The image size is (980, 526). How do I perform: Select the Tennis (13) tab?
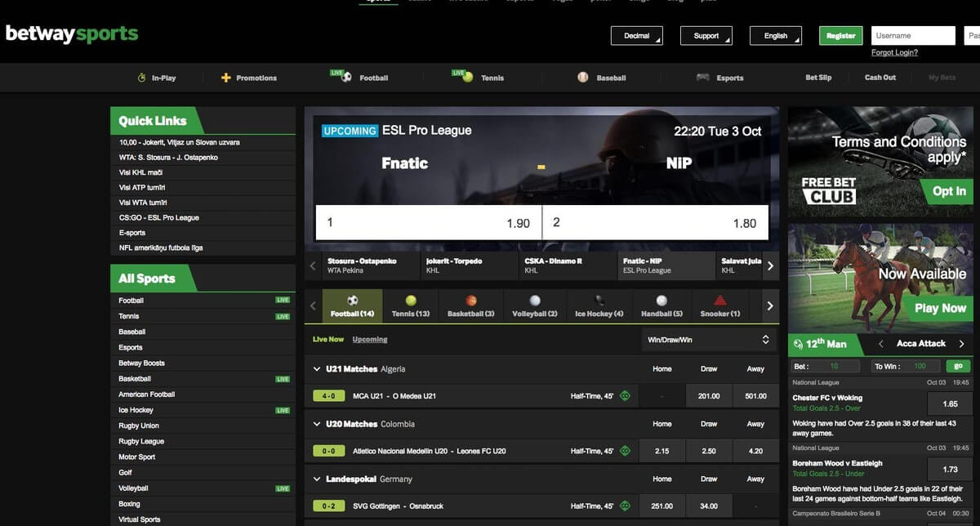411,306
